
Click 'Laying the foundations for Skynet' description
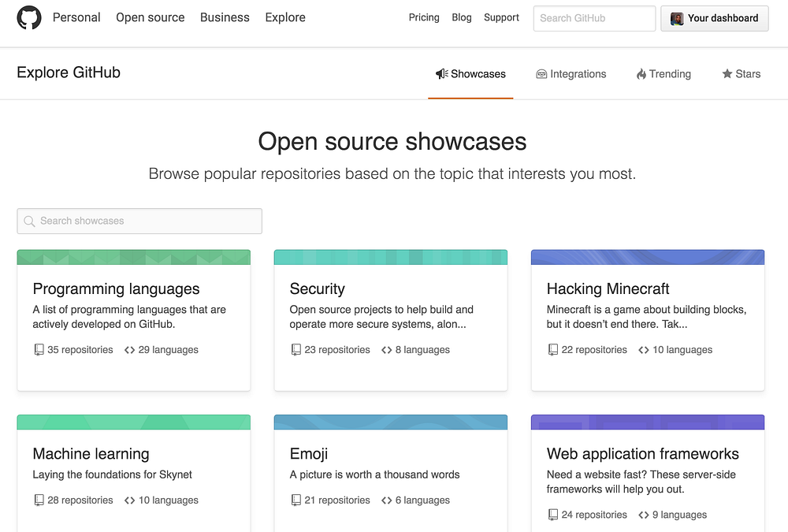112,474
